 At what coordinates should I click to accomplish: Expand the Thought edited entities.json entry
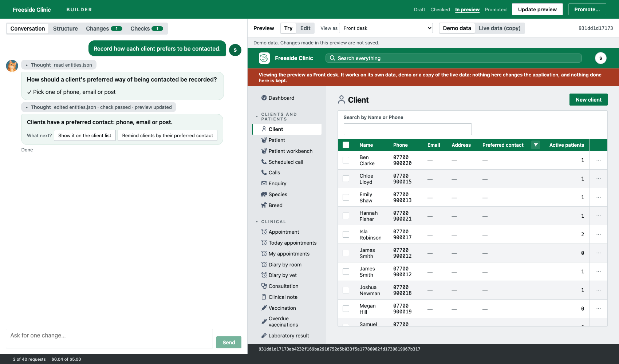pos(99,107)
